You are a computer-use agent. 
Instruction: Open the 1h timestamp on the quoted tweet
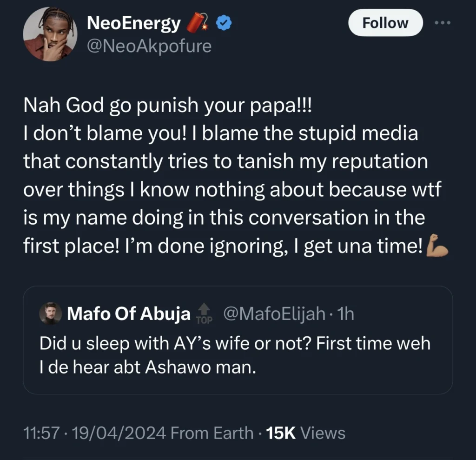(x=346, y=313)
